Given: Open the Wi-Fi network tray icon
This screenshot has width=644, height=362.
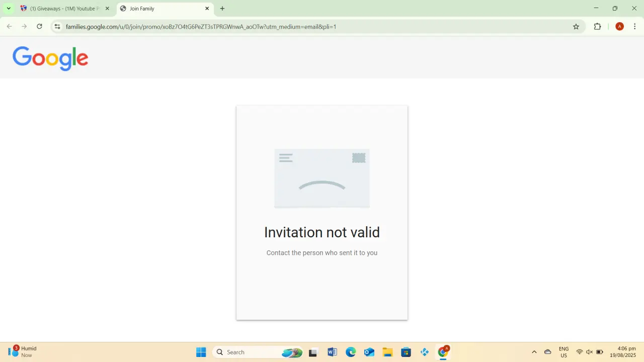Looking at the screenshot, I should [x=580, y=352].
